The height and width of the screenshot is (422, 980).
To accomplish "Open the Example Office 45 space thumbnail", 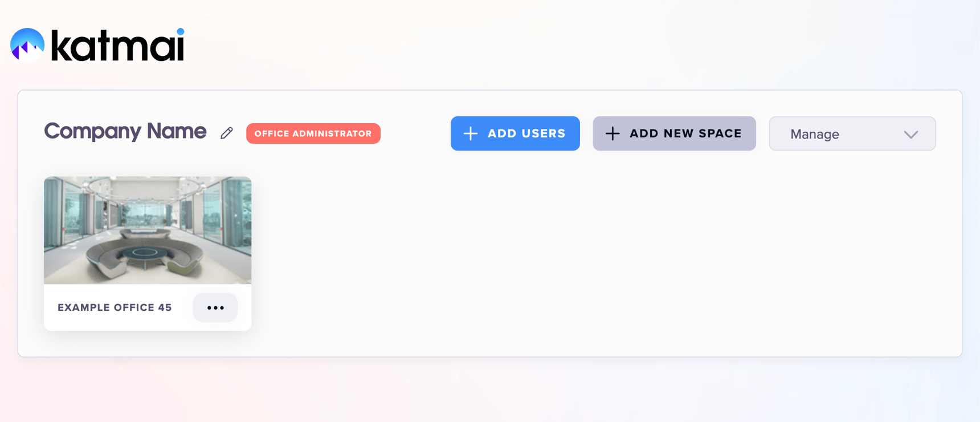I will 147,230.
